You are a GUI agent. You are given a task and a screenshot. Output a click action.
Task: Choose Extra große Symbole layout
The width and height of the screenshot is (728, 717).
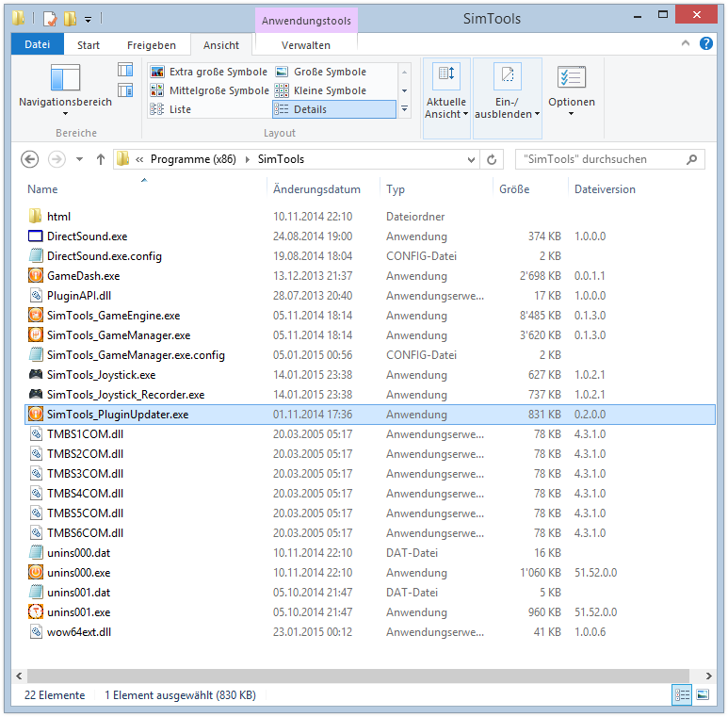point(209,72)
